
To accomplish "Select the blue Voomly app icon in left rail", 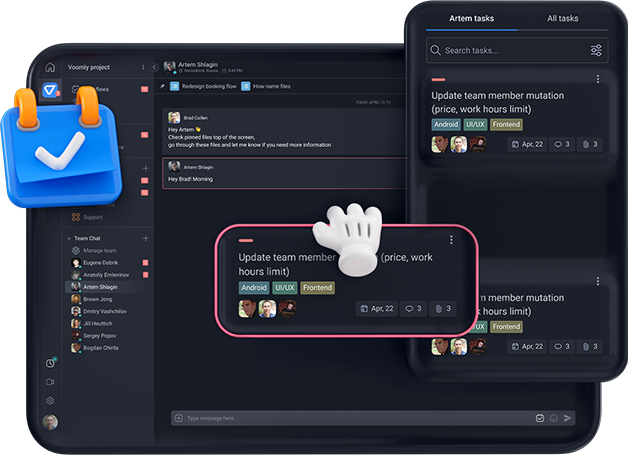I will (x=50, y=90).
